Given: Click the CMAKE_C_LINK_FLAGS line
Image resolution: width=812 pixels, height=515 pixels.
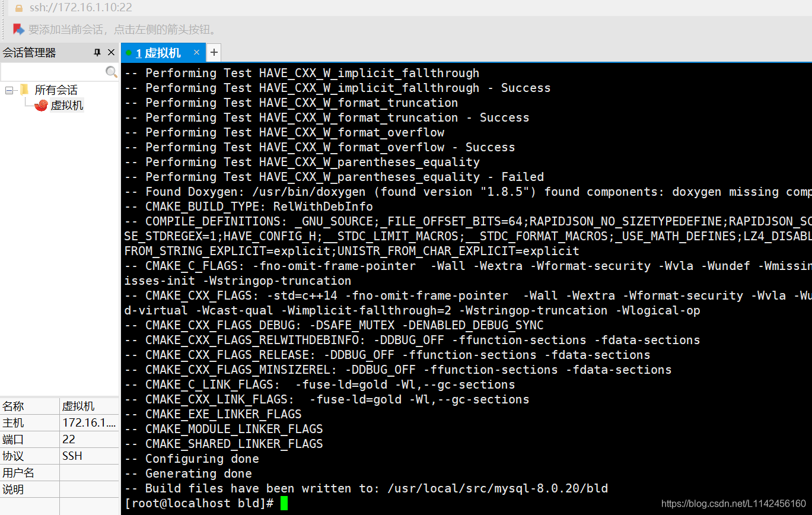Looking at the screenshot, I should pyautogui.click(x=320, y=384).
